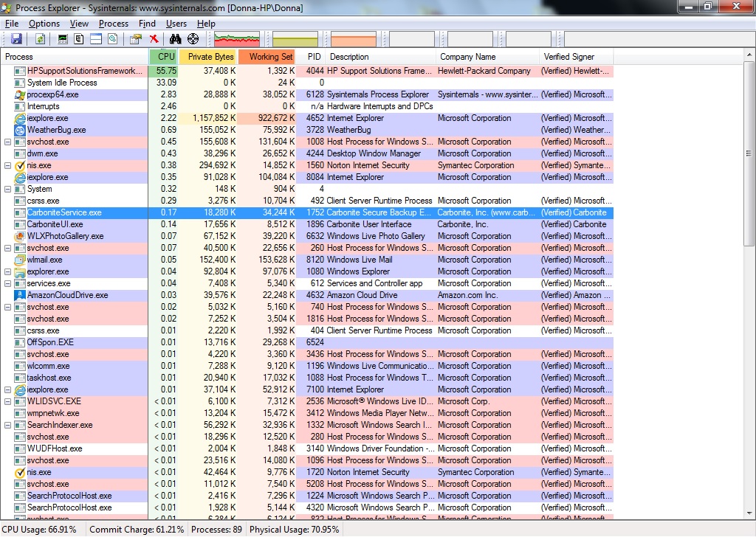
Task: Click the procexp64.exe process icon
Action: [20, 95]
